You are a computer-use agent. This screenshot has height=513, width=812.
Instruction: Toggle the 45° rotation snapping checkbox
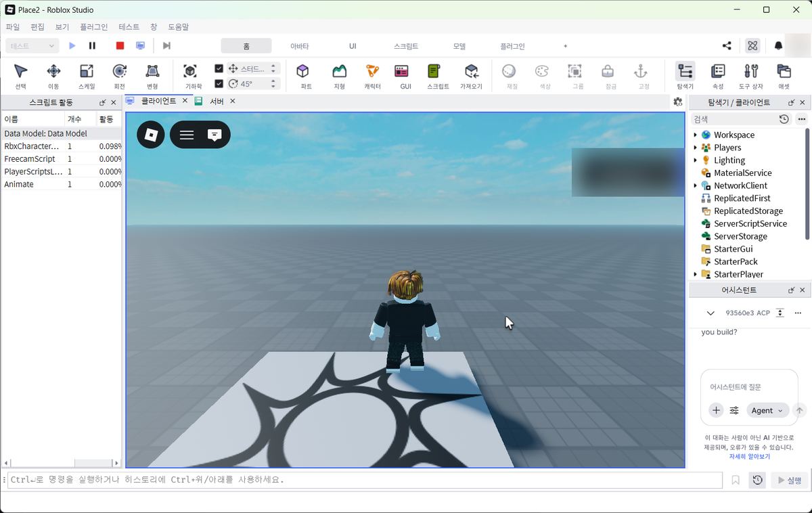219,84
